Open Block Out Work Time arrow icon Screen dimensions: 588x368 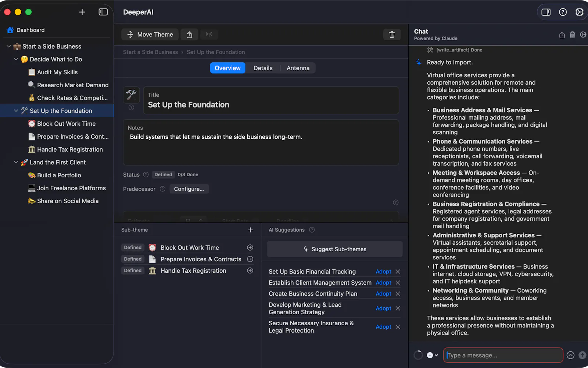click(250, 248)
